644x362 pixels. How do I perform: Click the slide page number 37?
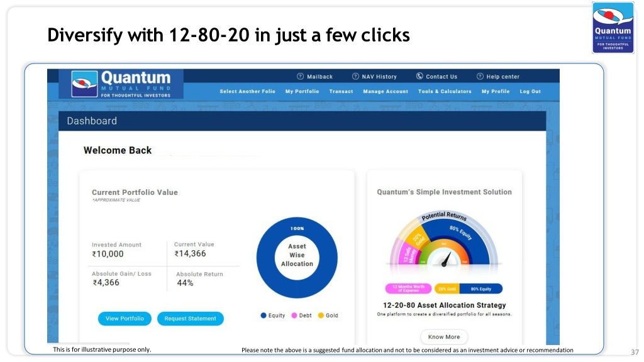pos(635,352)
